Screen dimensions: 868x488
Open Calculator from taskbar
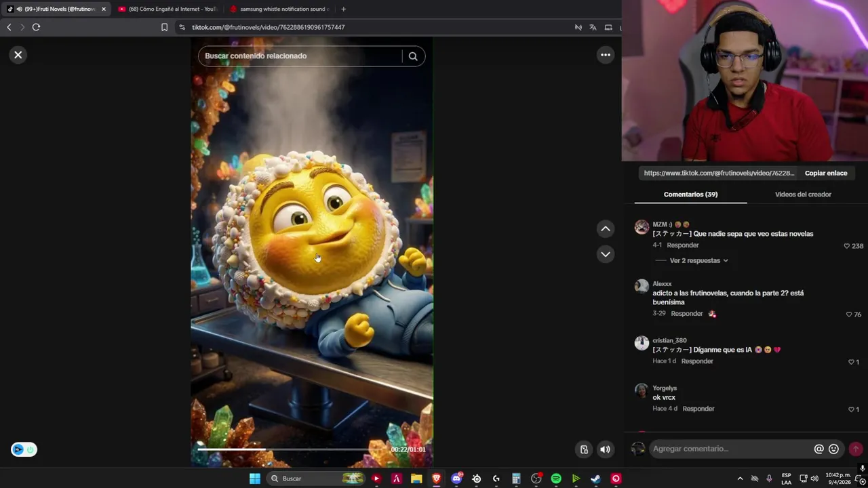pyautogui.click(x=516, y=479)
